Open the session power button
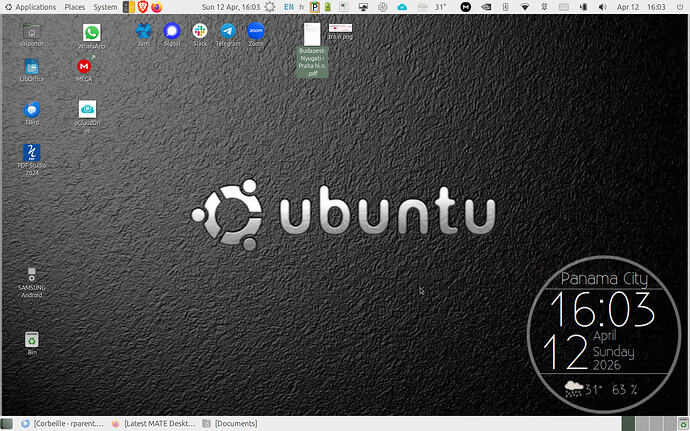 (x=680, y=7)
